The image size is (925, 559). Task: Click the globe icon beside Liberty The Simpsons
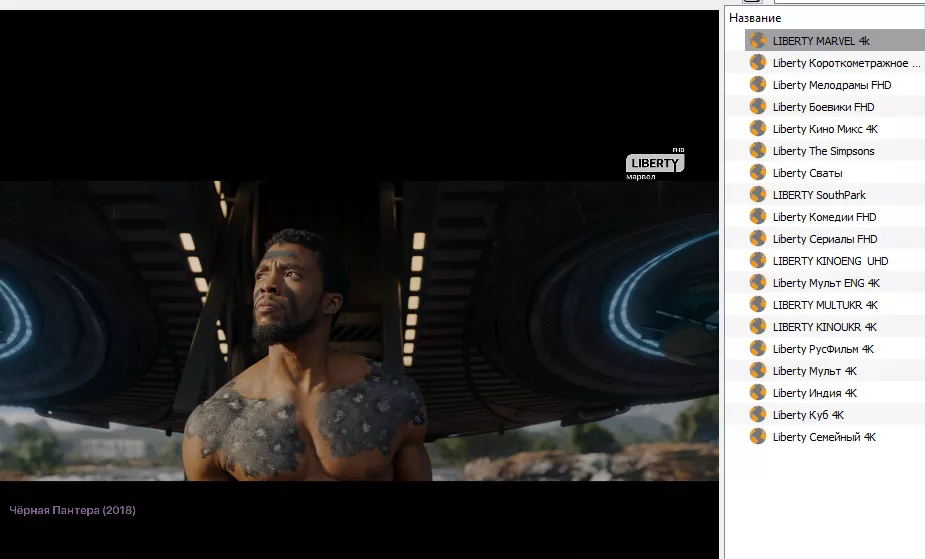(x=757, y=150)
